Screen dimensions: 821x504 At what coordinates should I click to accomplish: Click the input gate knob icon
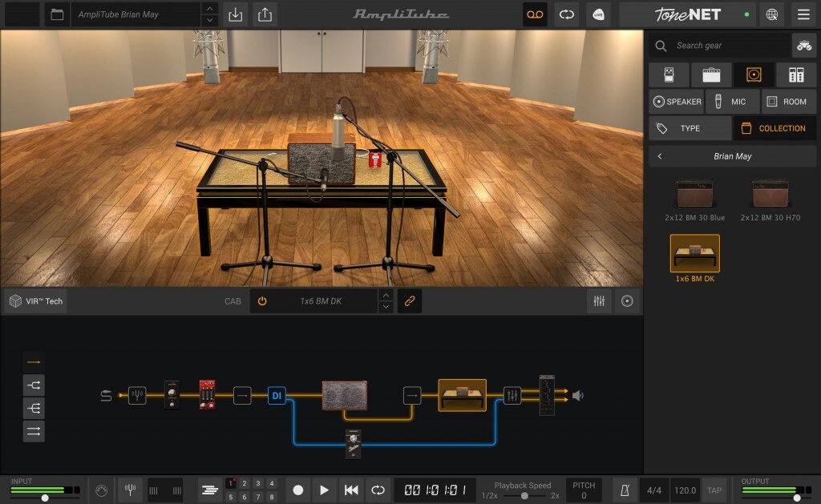[x=102, y=490]
